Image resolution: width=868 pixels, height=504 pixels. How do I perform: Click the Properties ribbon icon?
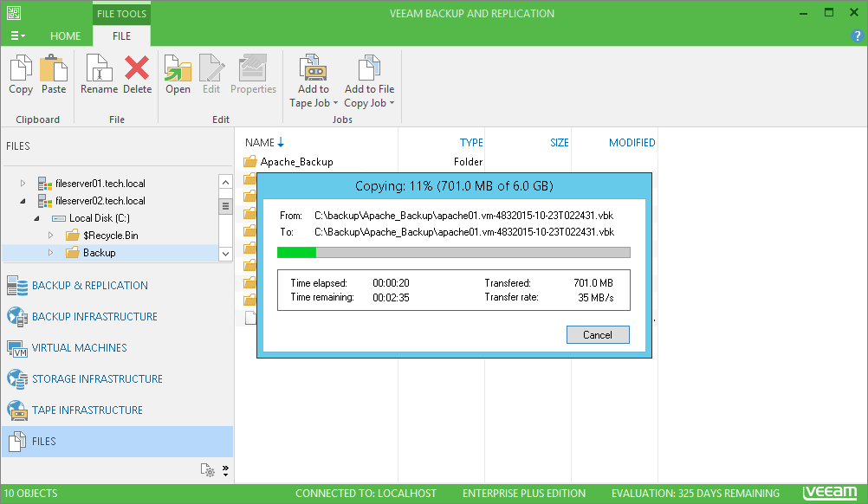(253, 68)
